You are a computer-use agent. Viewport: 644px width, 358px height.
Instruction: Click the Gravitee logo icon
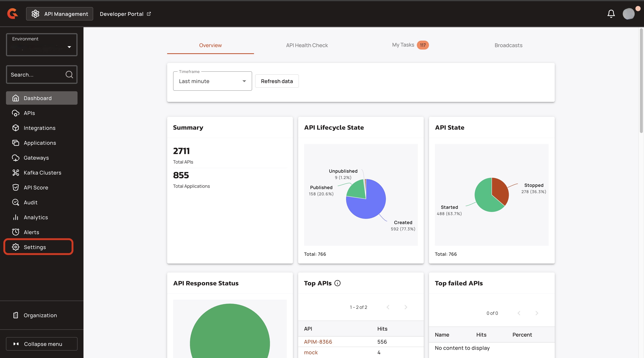pos(12,13)
